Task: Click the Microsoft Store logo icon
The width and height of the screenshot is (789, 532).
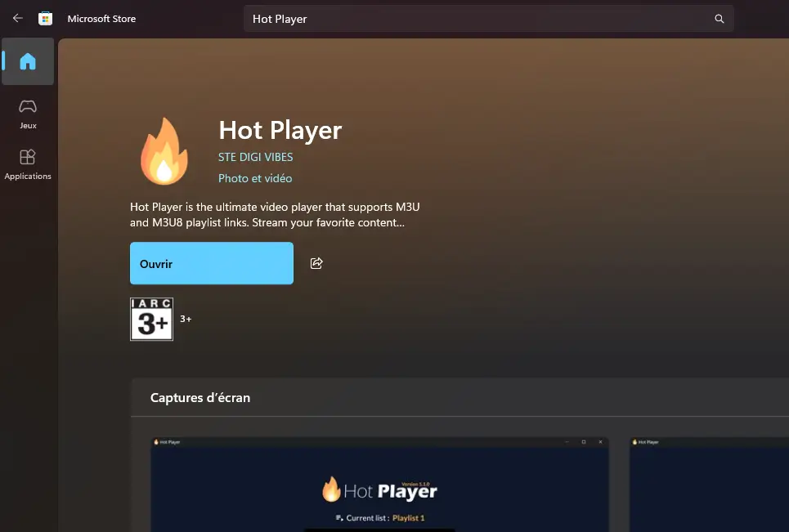Action: click(45, 19)
